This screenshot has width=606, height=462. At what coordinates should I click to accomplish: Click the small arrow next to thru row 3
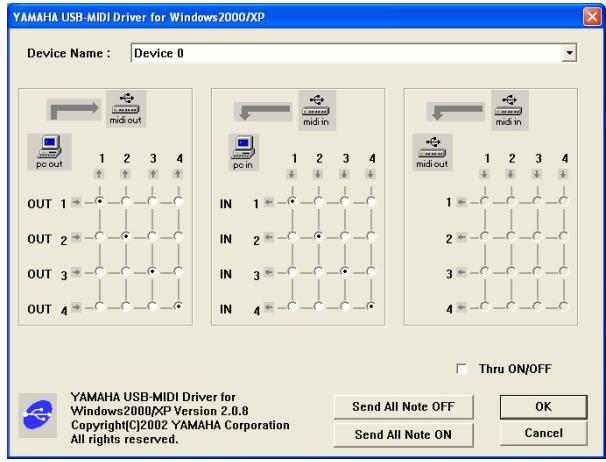tap(461, 273)
